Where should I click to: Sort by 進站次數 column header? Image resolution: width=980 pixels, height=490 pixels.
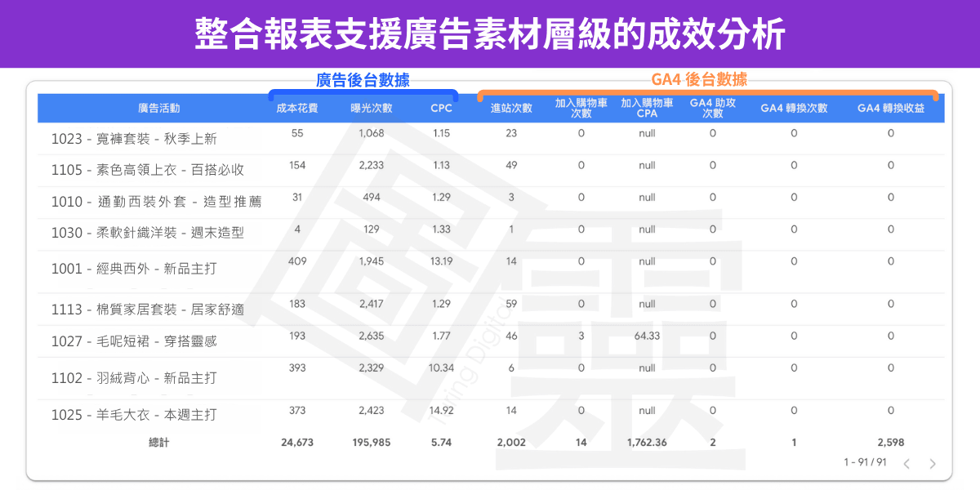(x=511, y=108)
